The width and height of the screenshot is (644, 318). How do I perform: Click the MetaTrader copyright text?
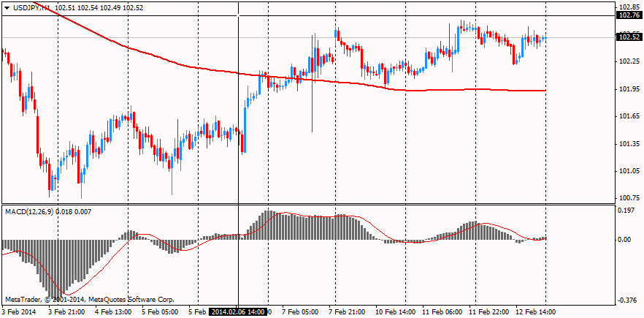click(90, 299)
